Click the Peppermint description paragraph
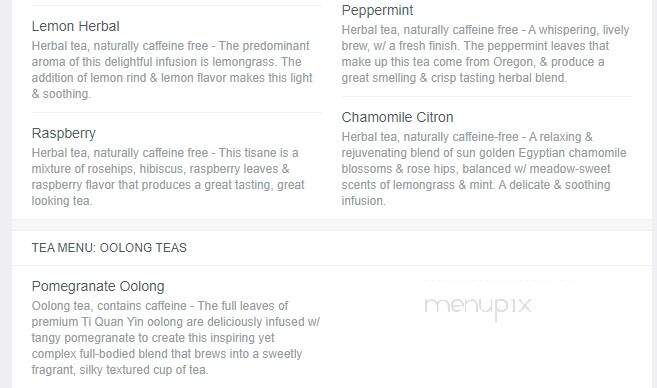Image resolution: width=657 pixels, height=388 pixels. click(485, 54)
